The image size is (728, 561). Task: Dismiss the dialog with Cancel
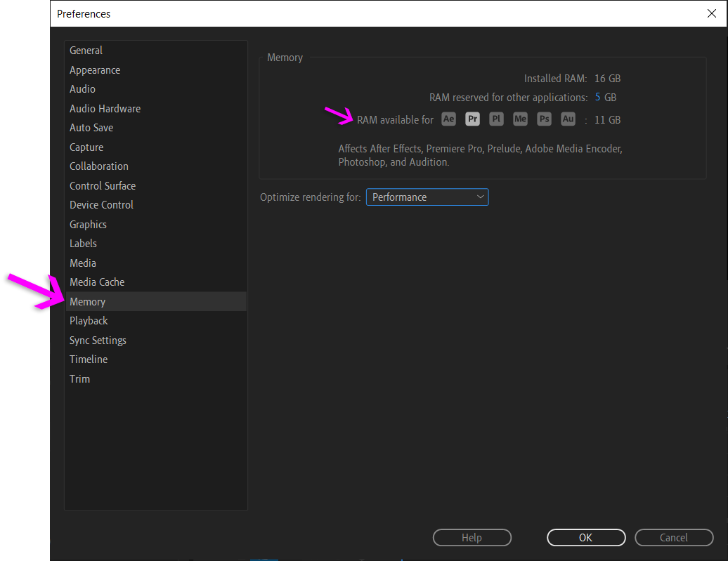674,537
